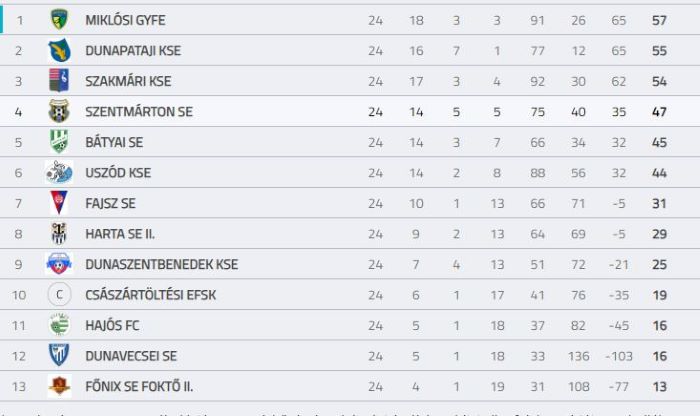Screen dimensions: 700x416
Task: Click the Dunapataji KSE team logo
Action: point(59,50)
